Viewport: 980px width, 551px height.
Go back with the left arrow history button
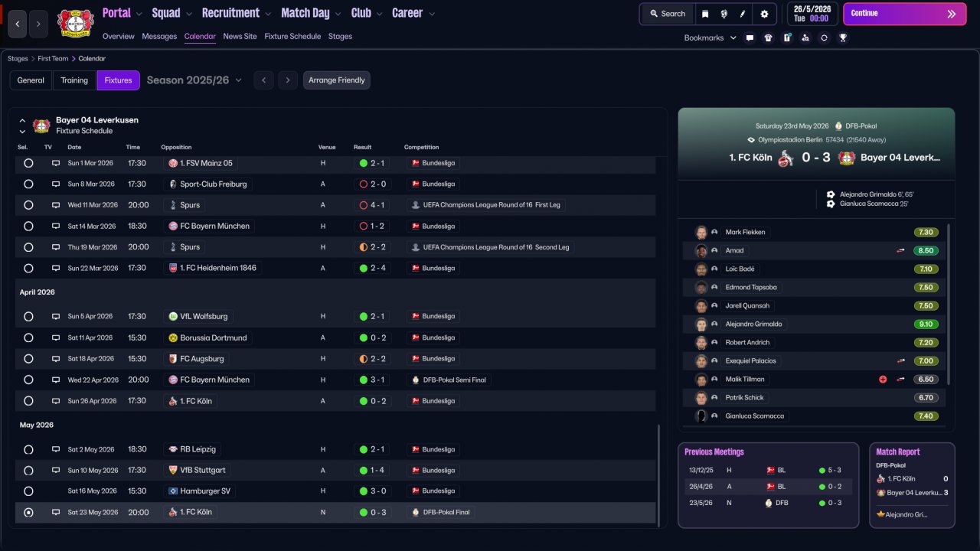(x=18, y=24)
